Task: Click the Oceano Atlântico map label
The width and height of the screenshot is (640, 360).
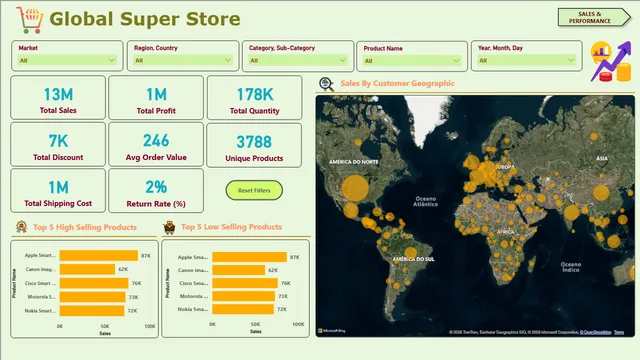Action: [425, 201]
